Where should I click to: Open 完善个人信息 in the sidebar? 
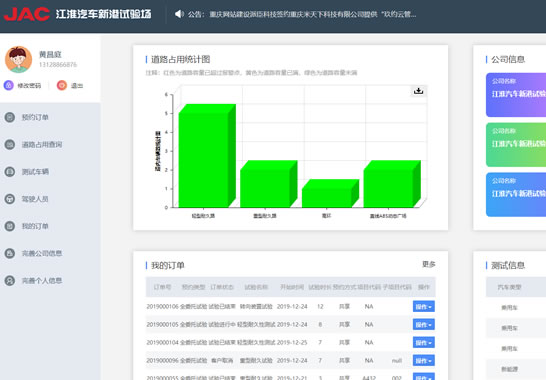(42, 280)
